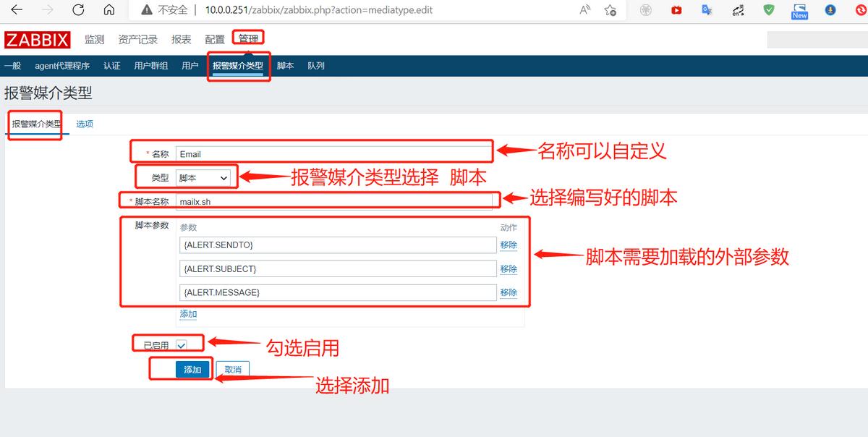Image resolution: width=868 pixels, height=437 pixels.
Task: Open the blue 'New' browser extension
Action: click(x=799, y=11)
